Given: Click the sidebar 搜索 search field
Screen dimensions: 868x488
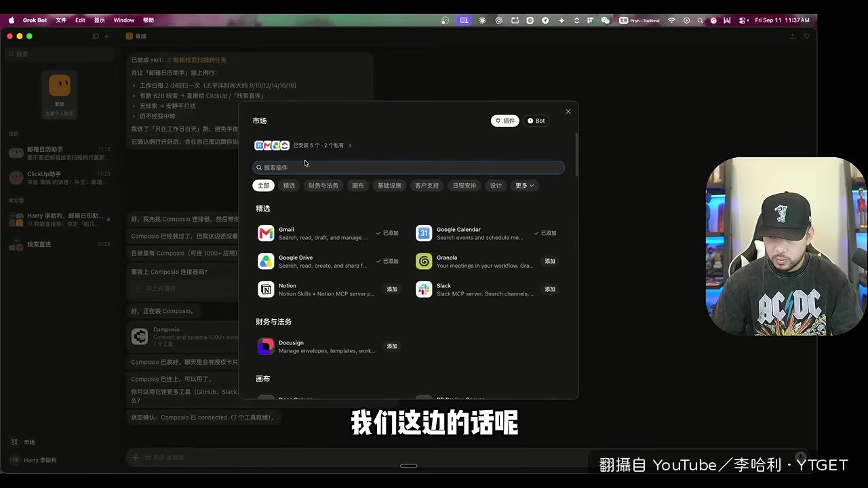Looking at the screenshot, I should (59, 54).
